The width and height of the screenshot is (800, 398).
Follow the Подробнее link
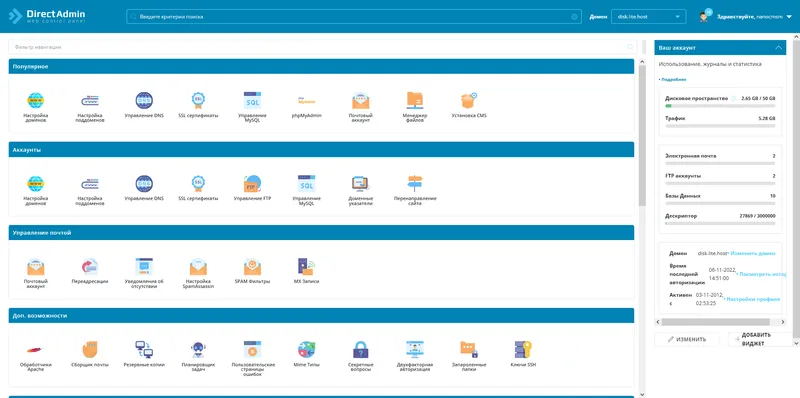[x=672, y=79]
